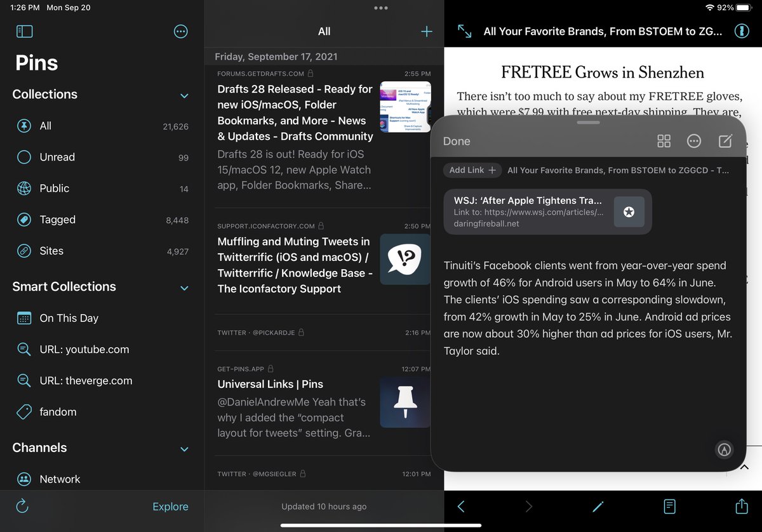Screen dimensions: 762x532
Task: Collapse the Collections section chevron
Action: tap(184, 96)
